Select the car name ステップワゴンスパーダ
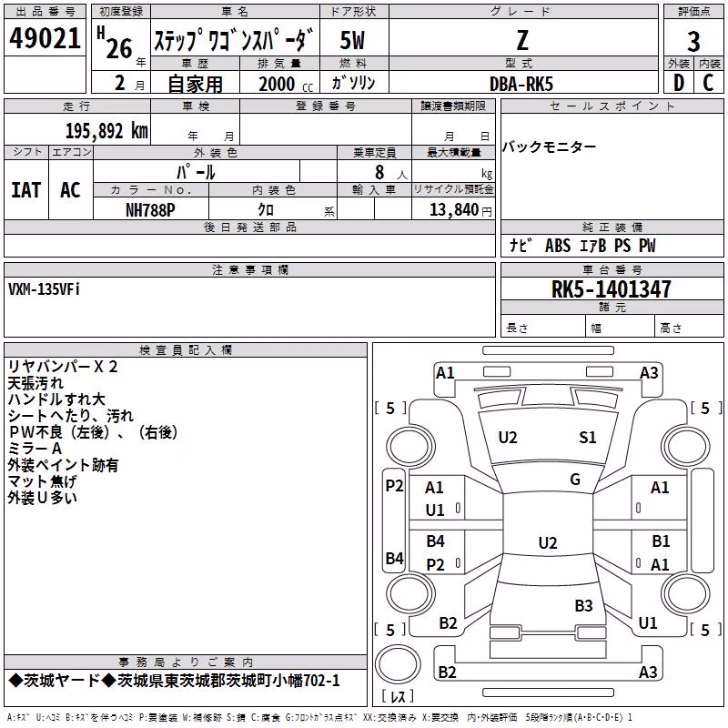The width and height of the screenshot is (728, 728). point(235,40)
